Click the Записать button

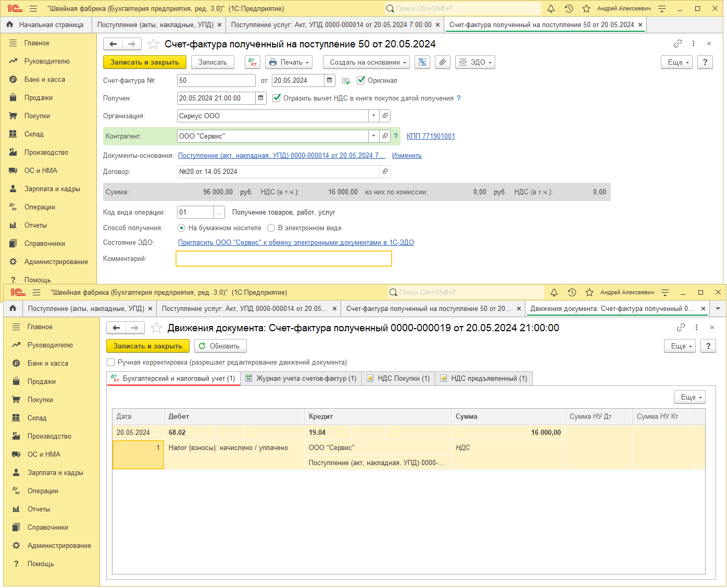[x=213, y=62]
